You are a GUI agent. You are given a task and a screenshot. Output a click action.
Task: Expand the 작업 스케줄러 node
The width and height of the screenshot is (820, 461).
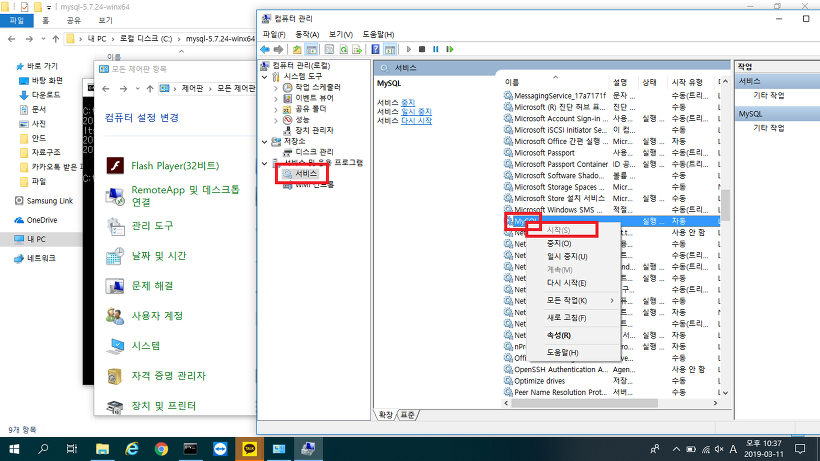coord(276,87)
